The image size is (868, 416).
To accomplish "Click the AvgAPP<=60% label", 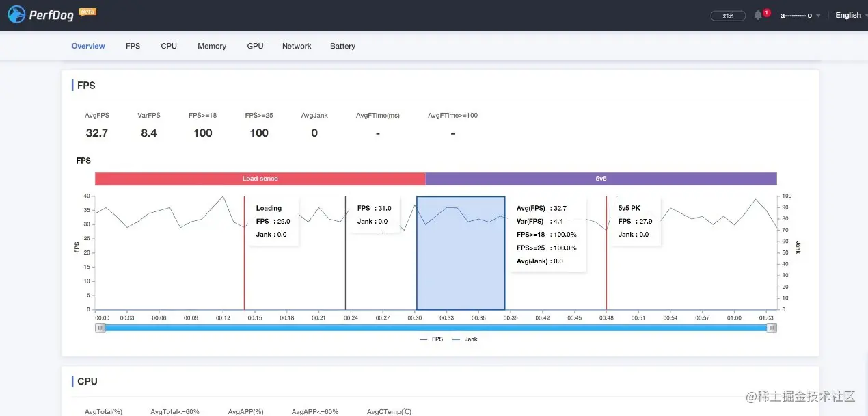I will coord(315,411).
